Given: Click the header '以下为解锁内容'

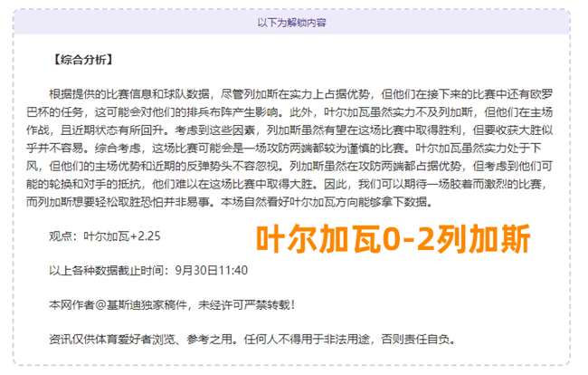Looking at the screenshot, I should (291, 23).
